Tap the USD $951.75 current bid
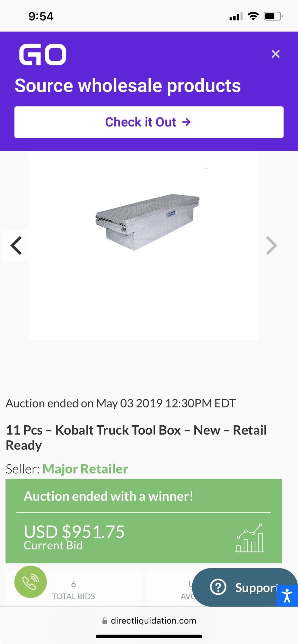Screen dimensions: 298x644 [74, 532]
